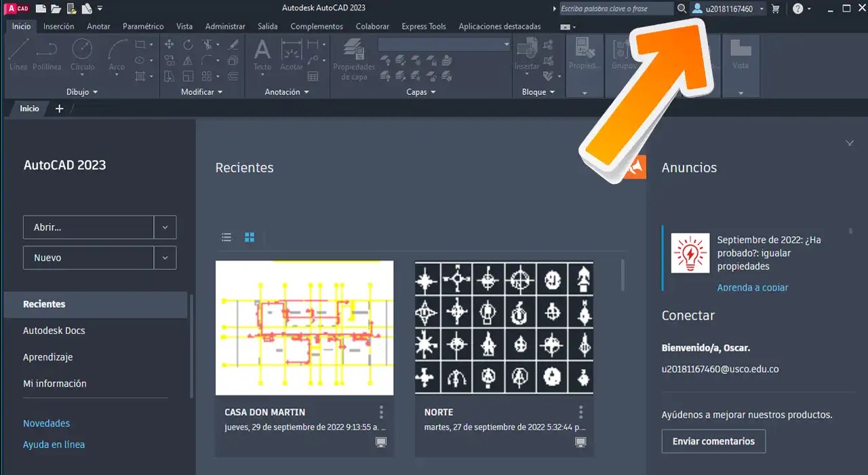The image size is (868, 475).
Task: Click the Rotate modify icon
Action: (188, 44)
